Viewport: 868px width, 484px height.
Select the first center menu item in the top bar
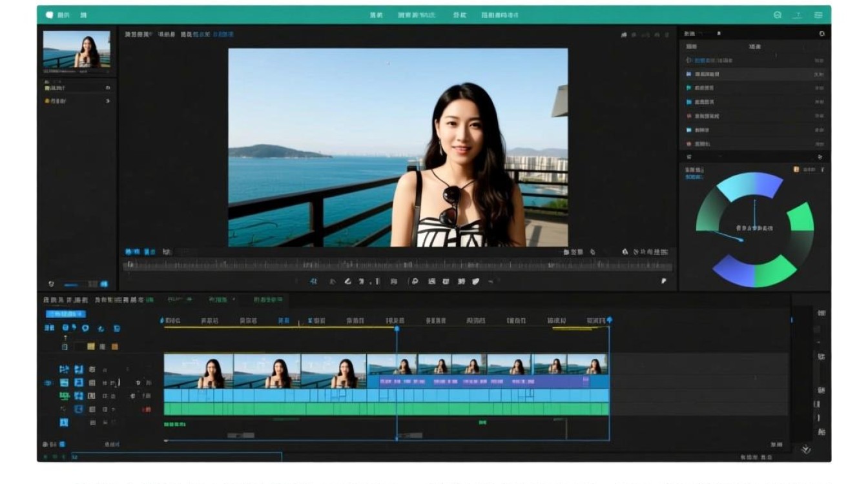[376, 15]
